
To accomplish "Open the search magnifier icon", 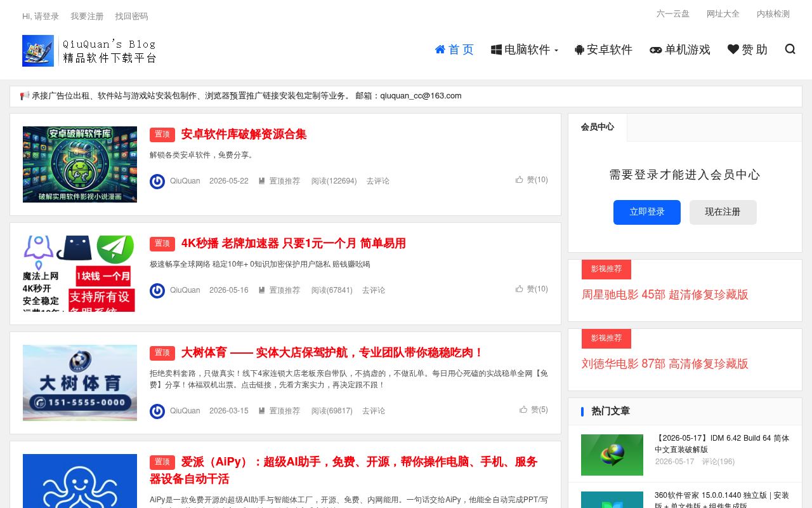I will point(790,49).
